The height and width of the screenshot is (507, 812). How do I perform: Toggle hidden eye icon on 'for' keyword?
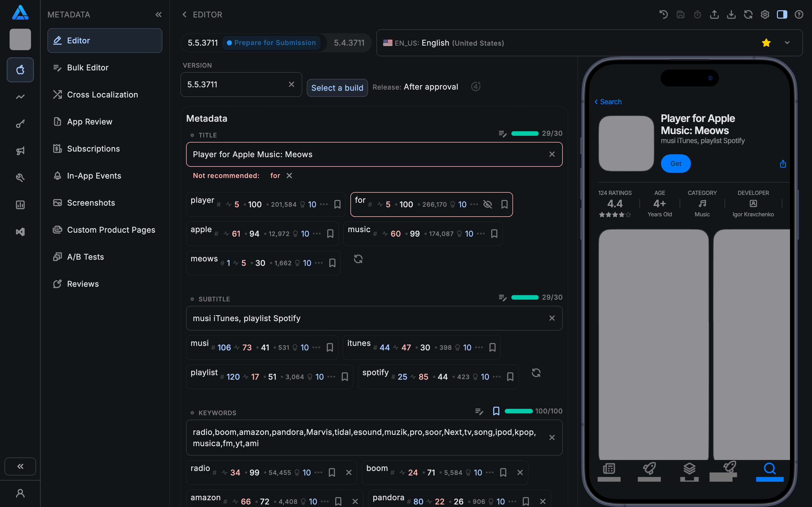(487, 204)
